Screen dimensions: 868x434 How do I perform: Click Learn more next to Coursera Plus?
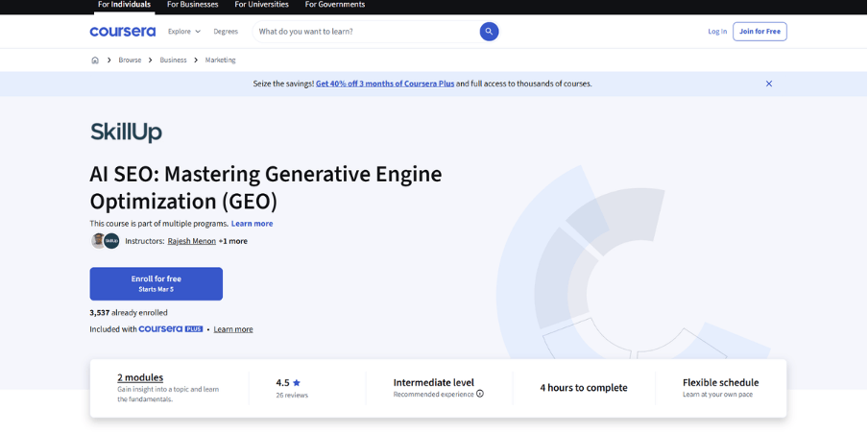tap(233, 329)
